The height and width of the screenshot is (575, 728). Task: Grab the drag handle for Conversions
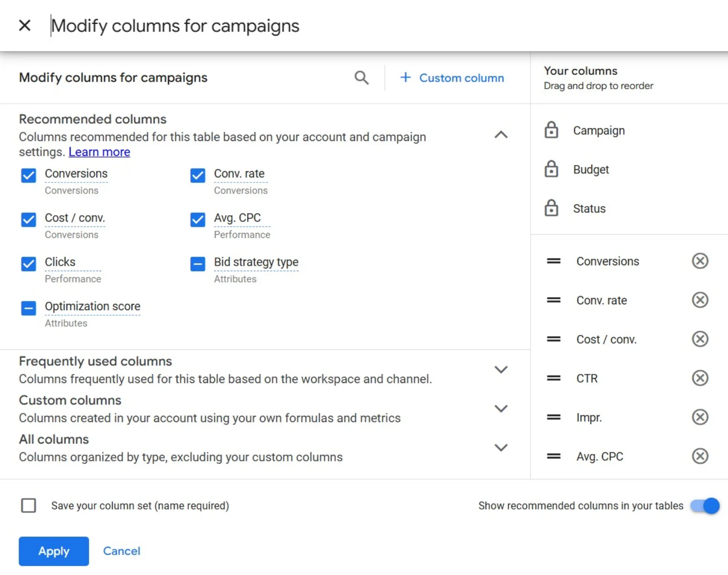[x=554, y=261]
